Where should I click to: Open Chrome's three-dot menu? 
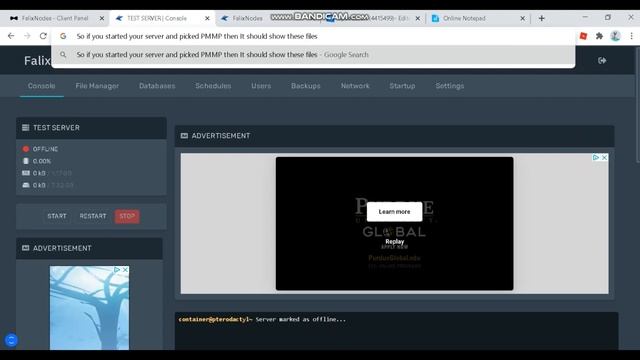point(631,36)
